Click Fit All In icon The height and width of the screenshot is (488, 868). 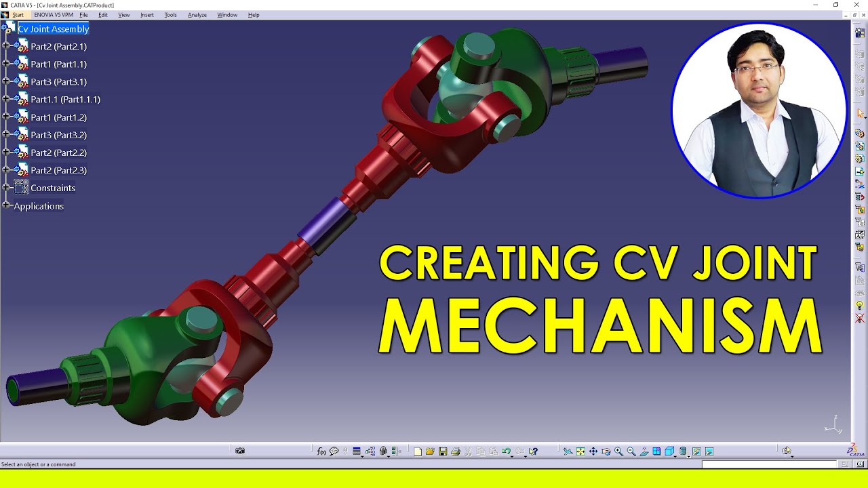(580, 451)
